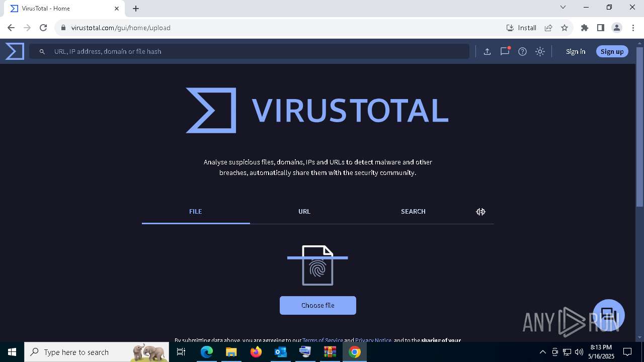Click the Chrome taskbar icon
The height and width of the screenshot is (362, 644).
tap(355, 352)
